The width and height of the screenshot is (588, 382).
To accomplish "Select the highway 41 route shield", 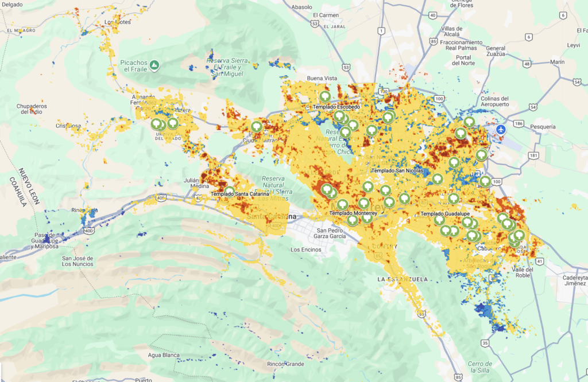I will (x=540, y=262).
